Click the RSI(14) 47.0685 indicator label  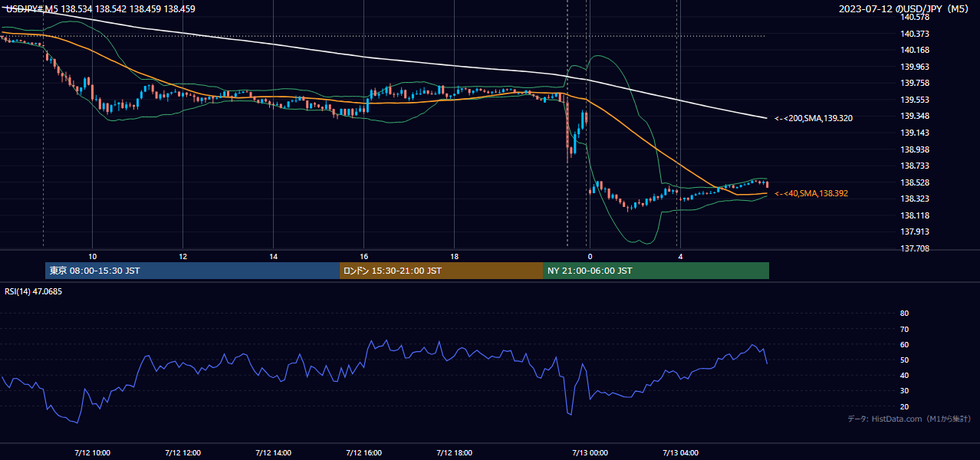pyautogui.click(x=34, y=291)
